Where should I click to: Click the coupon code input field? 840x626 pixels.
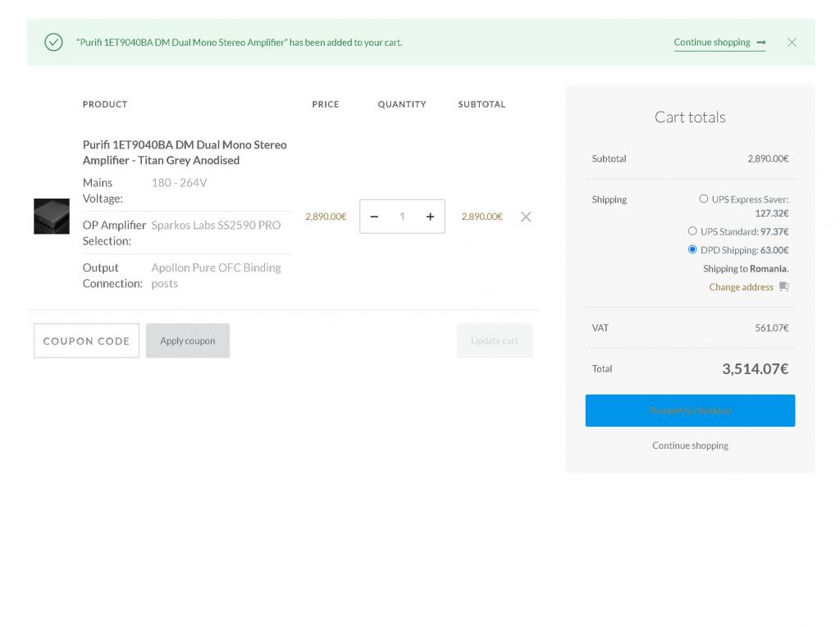pyautogui.click(x=86, y=340)
